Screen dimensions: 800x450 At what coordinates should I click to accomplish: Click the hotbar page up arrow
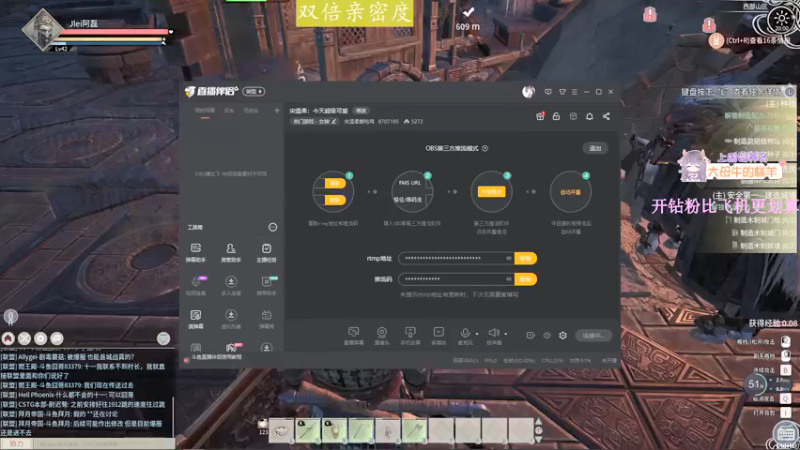coord(538,421)
